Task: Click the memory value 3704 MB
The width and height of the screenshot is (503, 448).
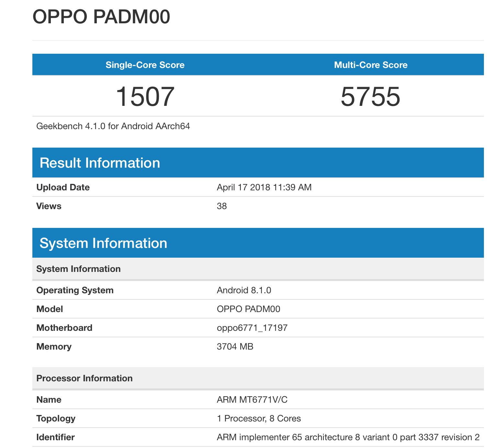Action: coord(235,347)
